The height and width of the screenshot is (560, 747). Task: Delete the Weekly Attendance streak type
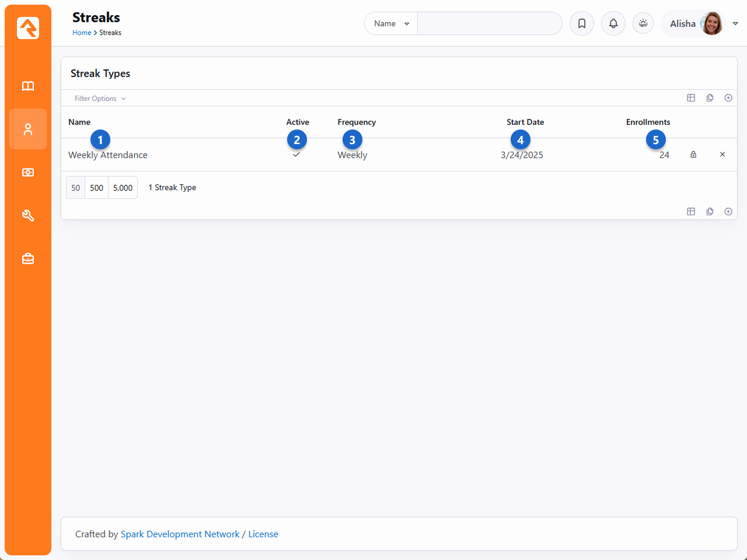(722, 155)
